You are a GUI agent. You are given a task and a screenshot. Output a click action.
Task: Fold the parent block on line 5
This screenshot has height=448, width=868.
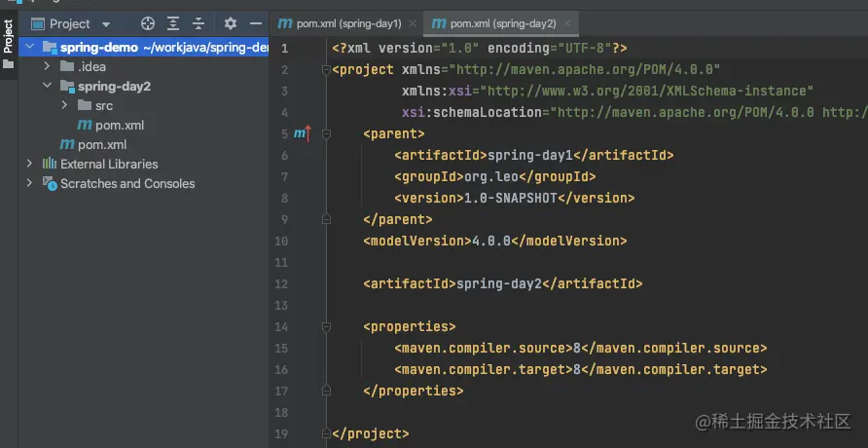tap(326, 133)
